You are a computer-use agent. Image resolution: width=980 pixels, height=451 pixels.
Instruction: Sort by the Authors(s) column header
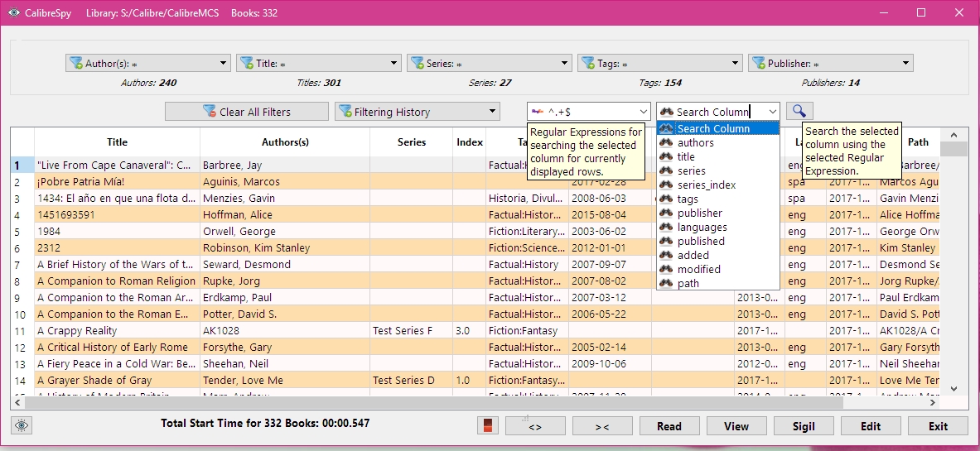[x=285, y=142]
